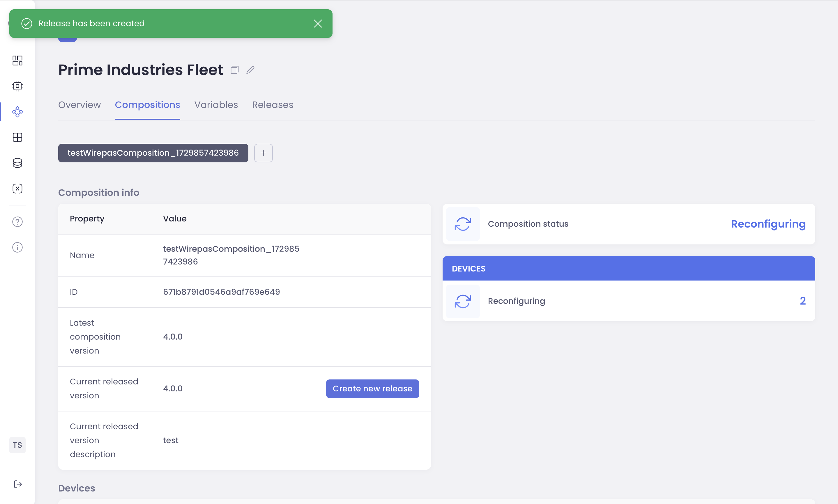This screenshot has width=838, height=504.
Task: Open the info circle sidebar icon
Action: tap(17, 247)
